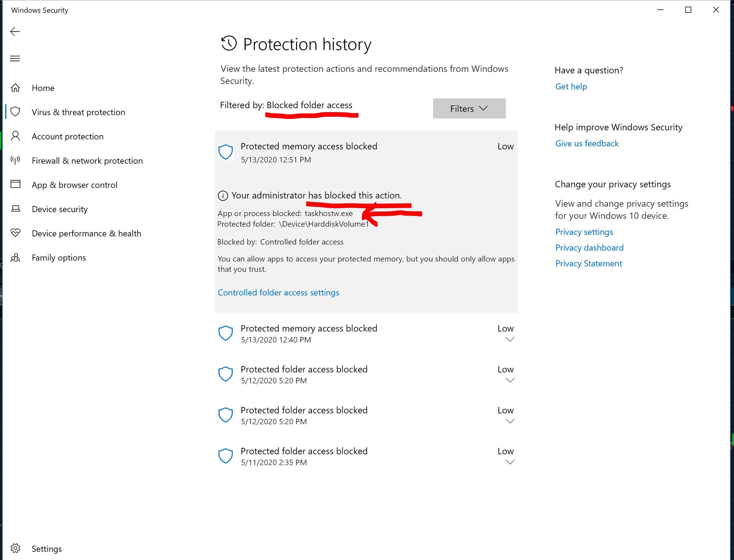The height and width of the screenshot is (560, 734).
Task: Click the Home navigation icon
Action: tap(16, 88)
